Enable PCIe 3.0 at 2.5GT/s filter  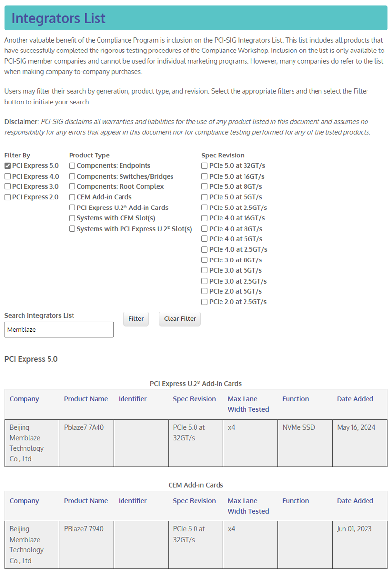click(204, 281)
